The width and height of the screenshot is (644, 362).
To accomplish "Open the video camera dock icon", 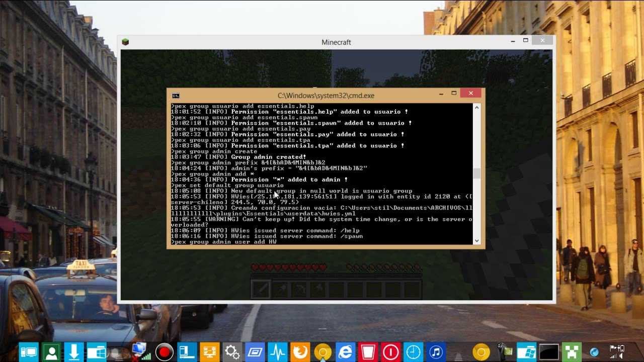I will (x=504, y=351).
